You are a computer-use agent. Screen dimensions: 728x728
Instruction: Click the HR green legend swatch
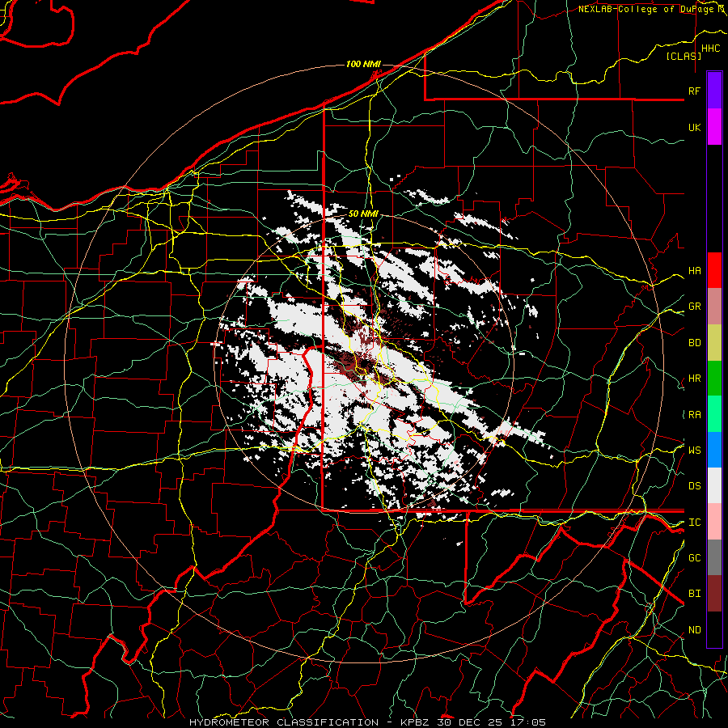(x=714, y=379)
